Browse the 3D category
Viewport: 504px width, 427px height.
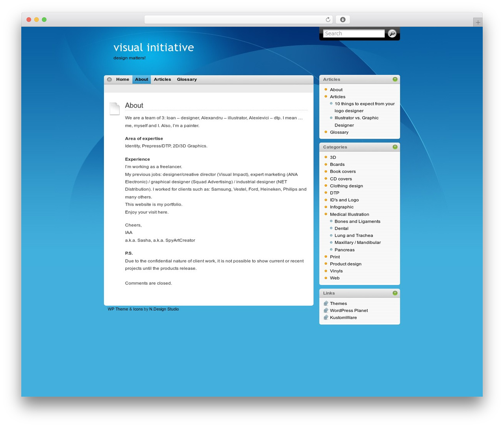(x=333, y=157)
